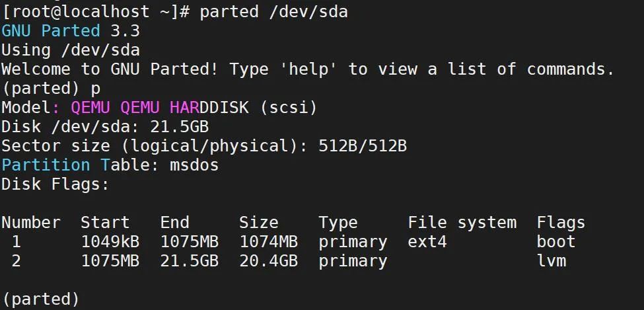Click '1049kB' start value of partition 1
The height and width of the screenshot is (310, 644).
[110, 241]
